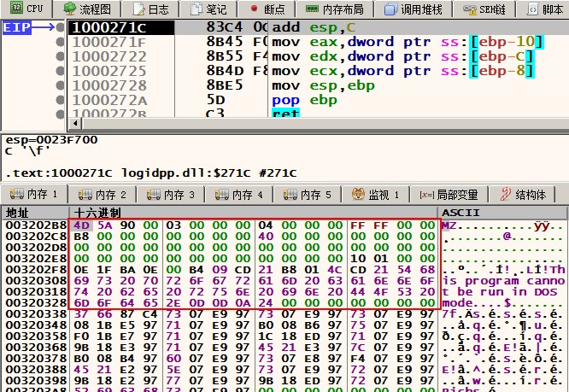Open the 调用堆栈 call stack tab

414,9
